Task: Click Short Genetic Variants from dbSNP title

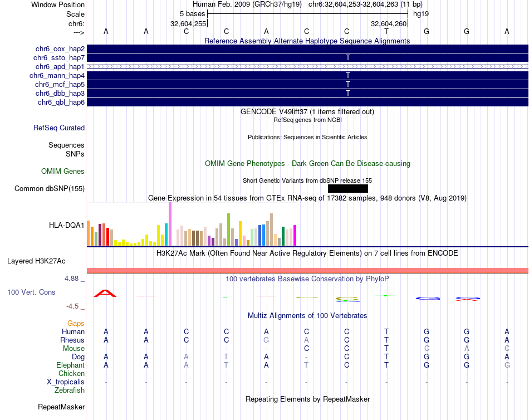Action: (x=307, y=180)
